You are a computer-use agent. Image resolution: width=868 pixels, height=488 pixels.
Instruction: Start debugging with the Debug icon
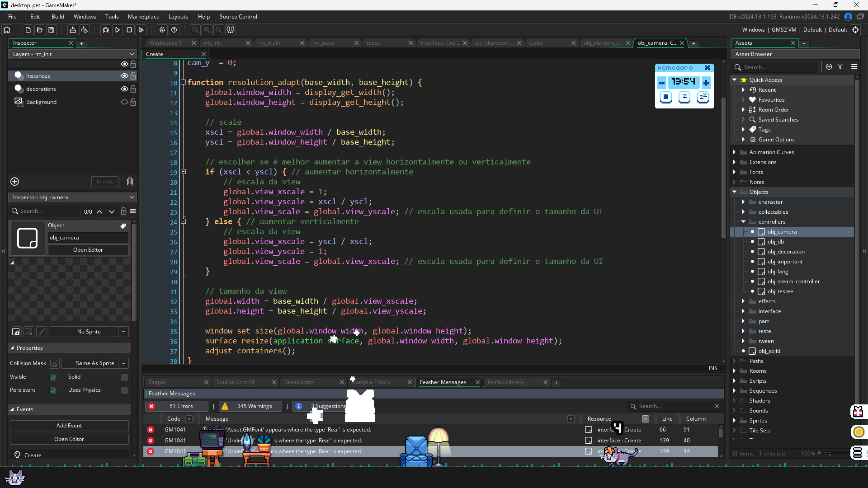pyautogui.click(x=105, y=30)
